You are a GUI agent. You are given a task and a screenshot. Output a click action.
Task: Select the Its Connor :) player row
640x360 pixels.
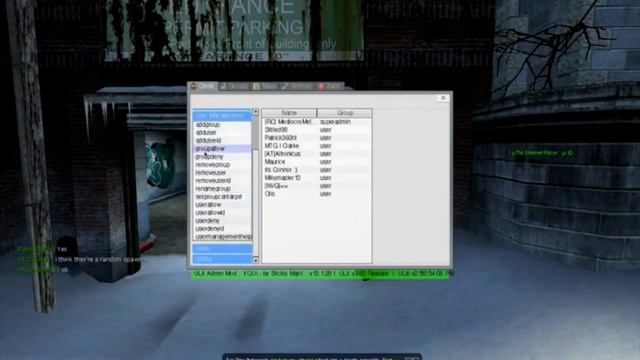317,170
